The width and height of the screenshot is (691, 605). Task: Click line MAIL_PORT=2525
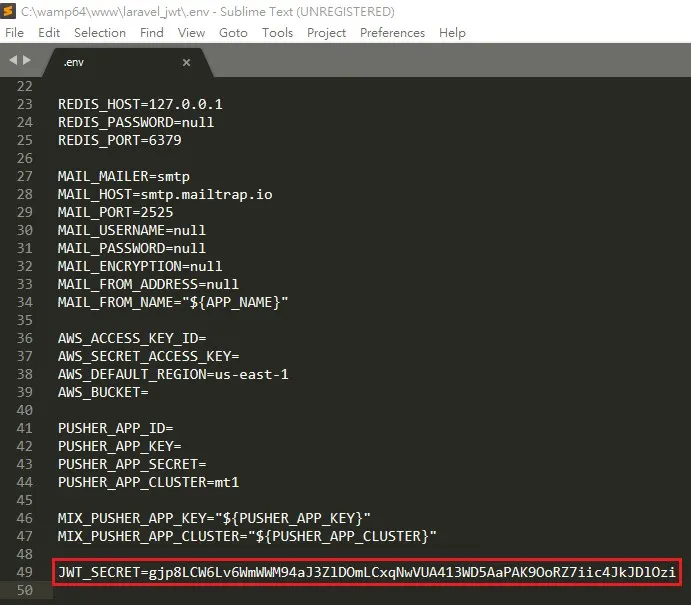115,212
